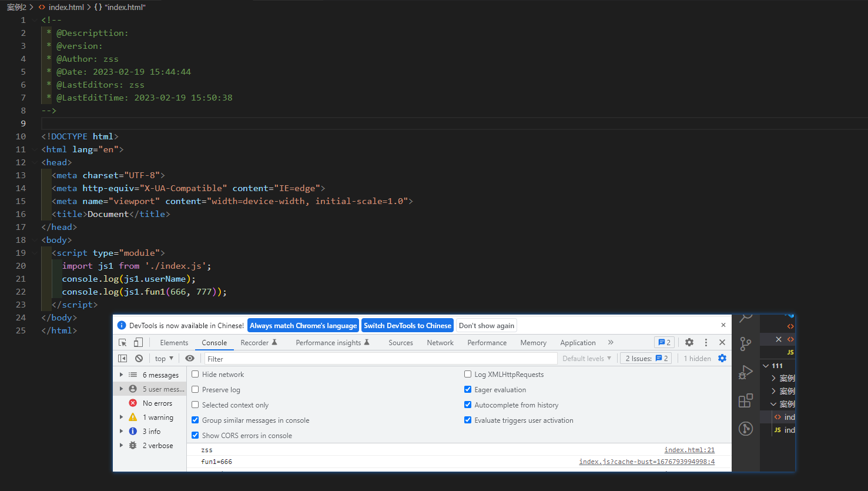Click the info icon in the notification bar

(x=122, y=325)
